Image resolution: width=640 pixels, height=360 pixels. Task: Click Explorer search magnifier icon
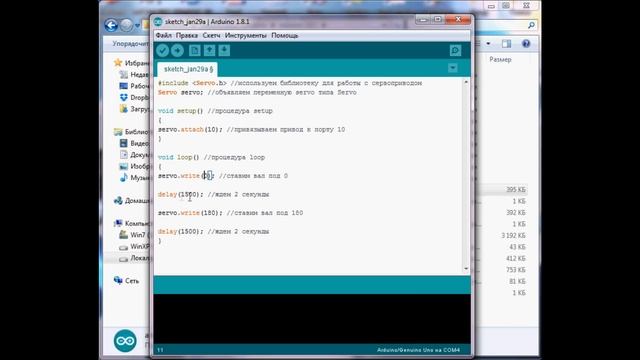tap(531, 25)
